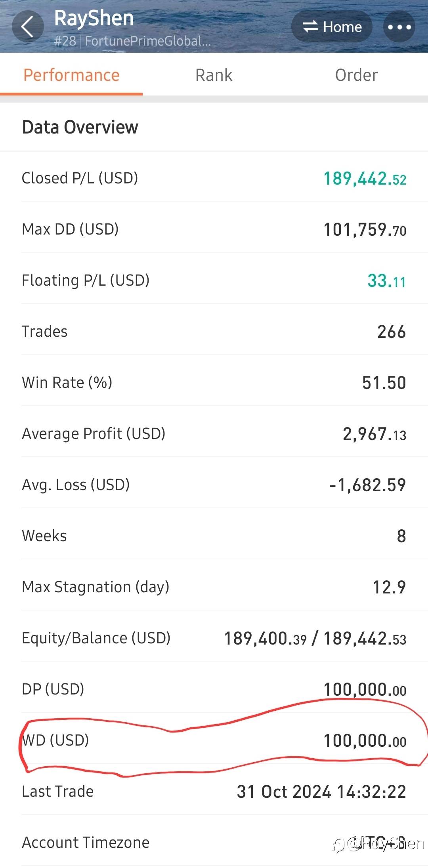Tap the Data Overview heading
Viewport: 428px width, 868px height.
[80, 127]
